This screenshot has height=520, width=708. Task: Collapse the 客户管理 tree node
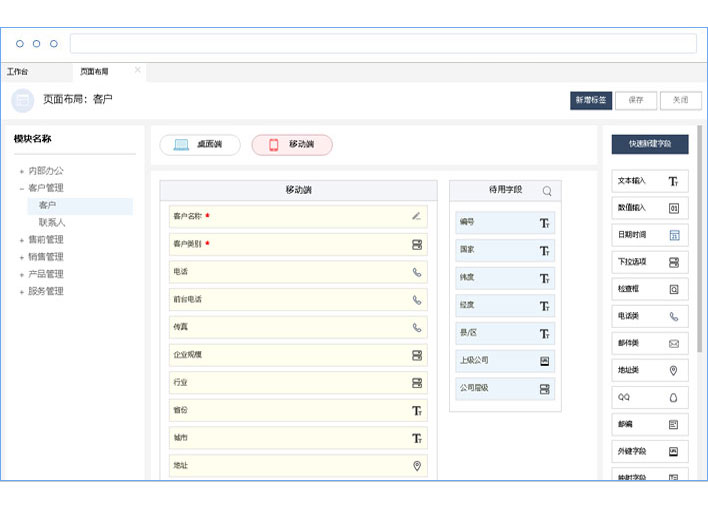[x=21, y=188]
